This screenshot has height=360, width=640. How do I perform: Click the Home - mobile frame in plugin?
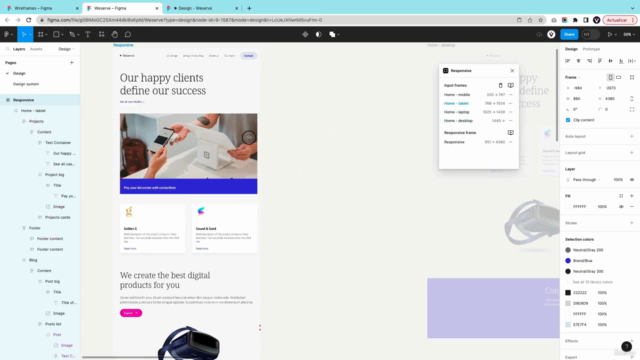coord(457,95)
